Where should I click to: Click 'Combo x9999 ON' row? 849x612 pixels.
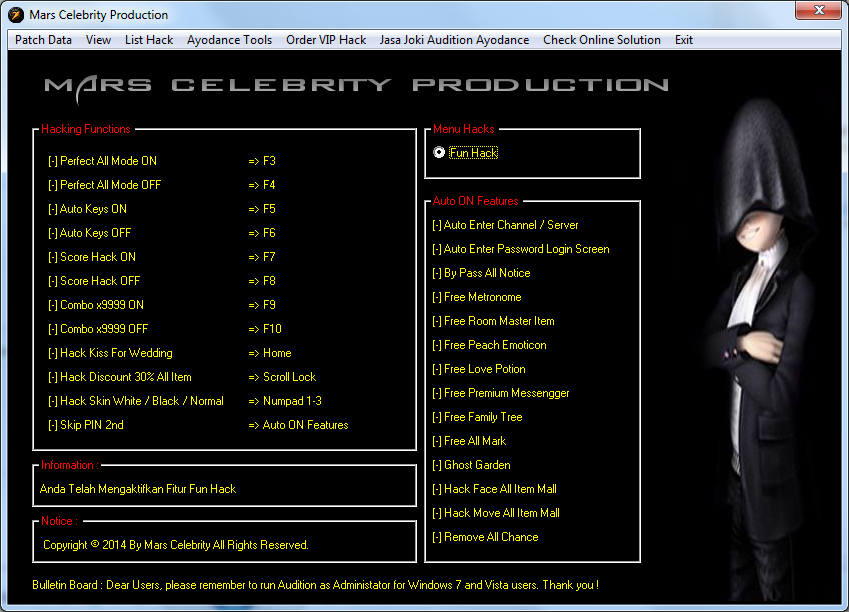(x=96, y=305)
